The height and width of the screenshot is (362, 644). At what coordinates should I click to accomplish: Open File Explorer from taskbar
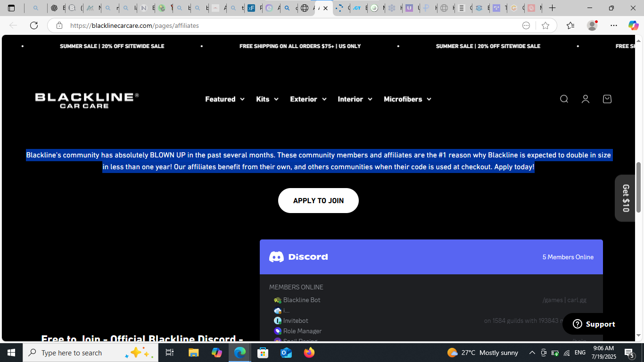pos(194,353)
